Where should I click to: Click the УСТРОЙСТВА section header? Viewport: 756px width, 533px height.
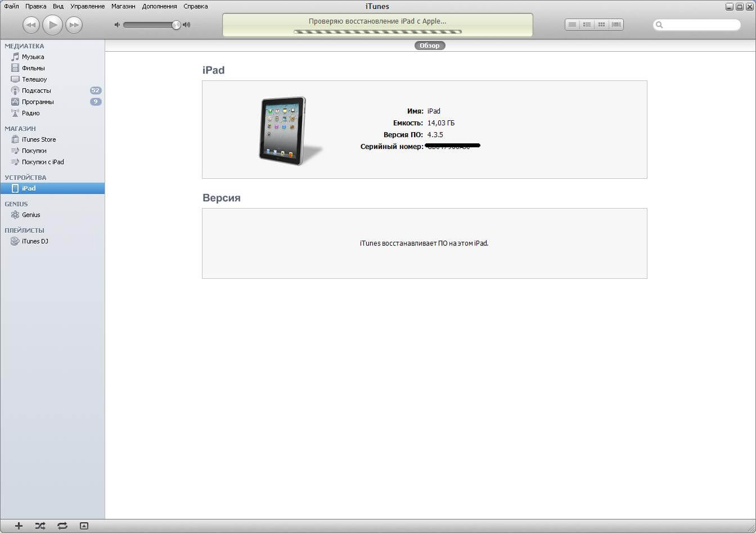(25, 178)
